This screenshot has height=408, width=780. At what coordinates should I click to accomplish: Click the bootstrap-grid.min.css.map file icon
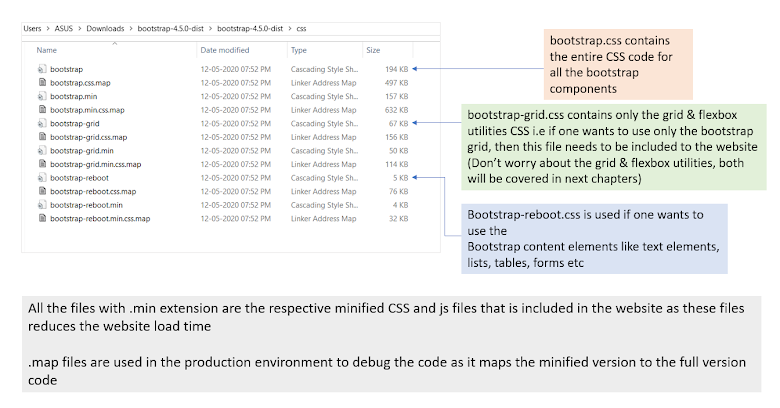click(x=42, y=164)
